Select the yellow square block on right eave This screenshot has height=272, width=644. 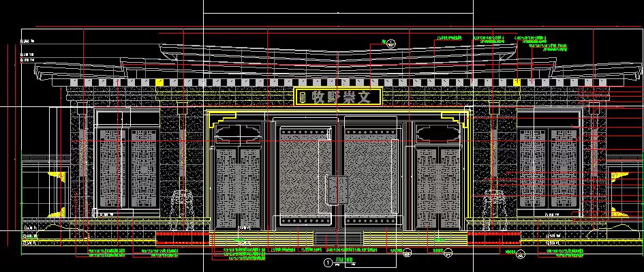coord(517,82)
